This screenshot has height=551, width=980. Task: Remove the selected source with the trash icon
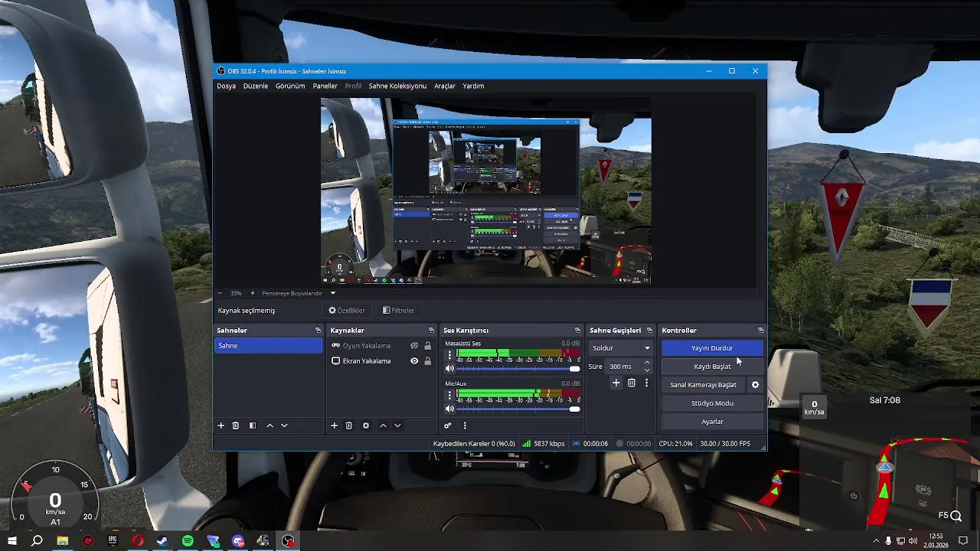pyautogui.click(x=348, y=425)
